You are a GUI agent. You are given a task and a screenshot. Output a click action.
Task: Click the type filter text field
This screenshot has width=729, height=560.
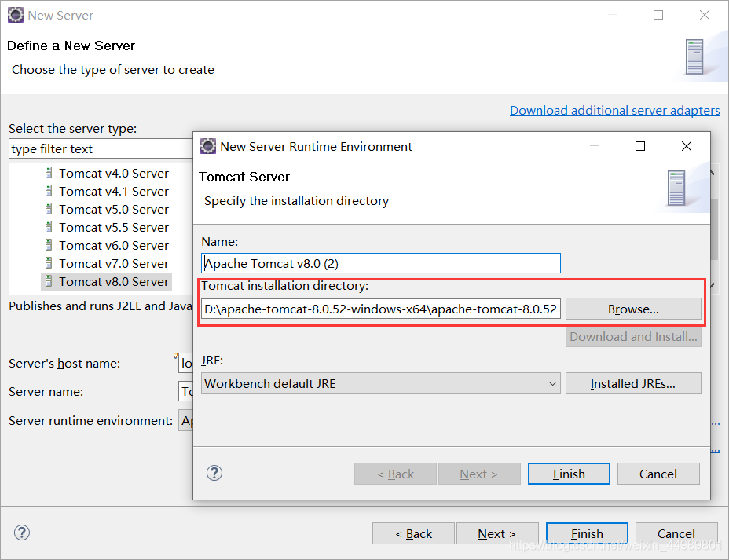click(101, 148)
